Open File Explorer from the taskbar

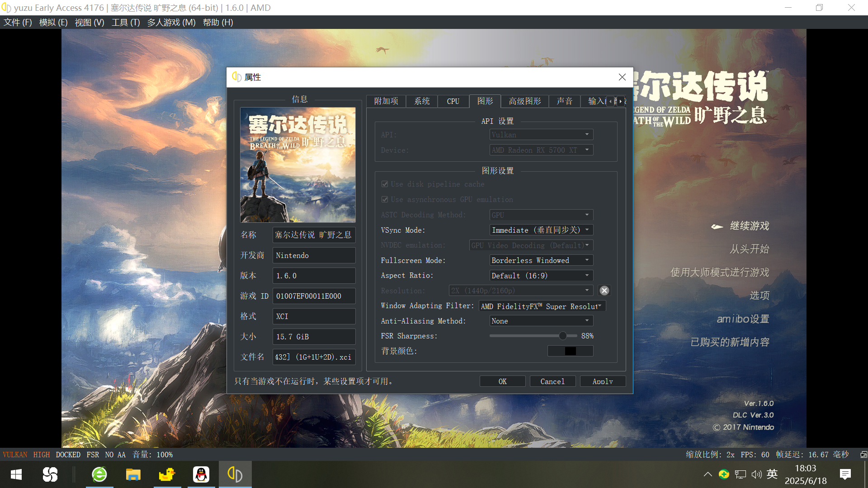133,474
